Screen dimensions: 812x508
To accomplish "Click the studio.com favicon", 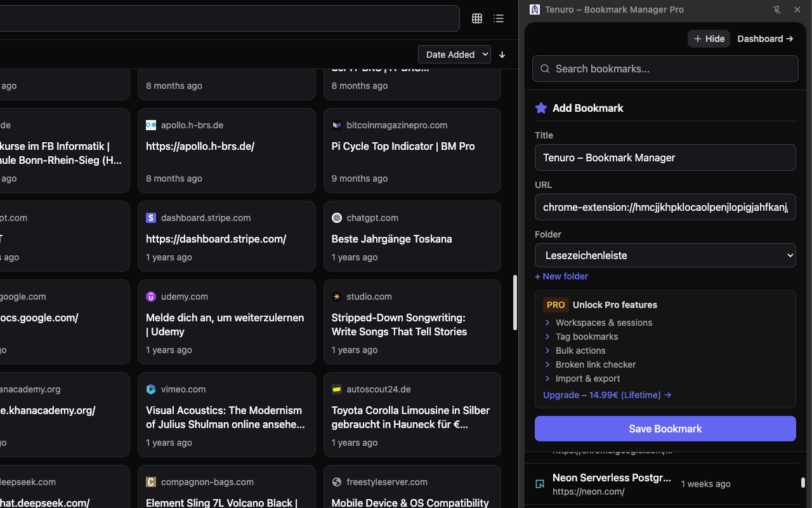I will [337, 297].
